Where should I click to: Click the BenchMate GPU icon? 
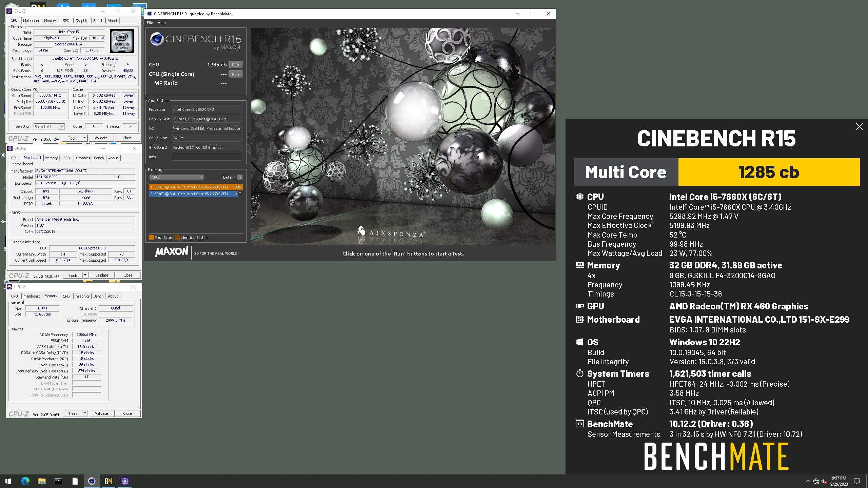(580, 306)
